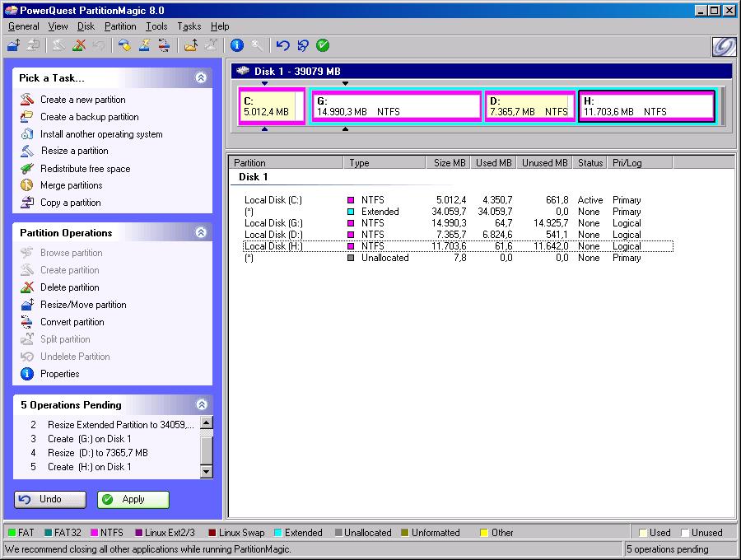Select the Extended partition row
This screenshot has width=741, height=560.
(458, 212)
